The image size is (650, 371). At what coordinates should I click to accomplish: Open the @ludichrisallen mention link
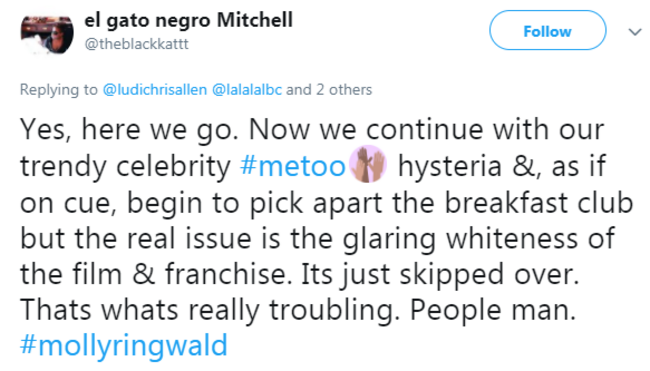[155, 90]
